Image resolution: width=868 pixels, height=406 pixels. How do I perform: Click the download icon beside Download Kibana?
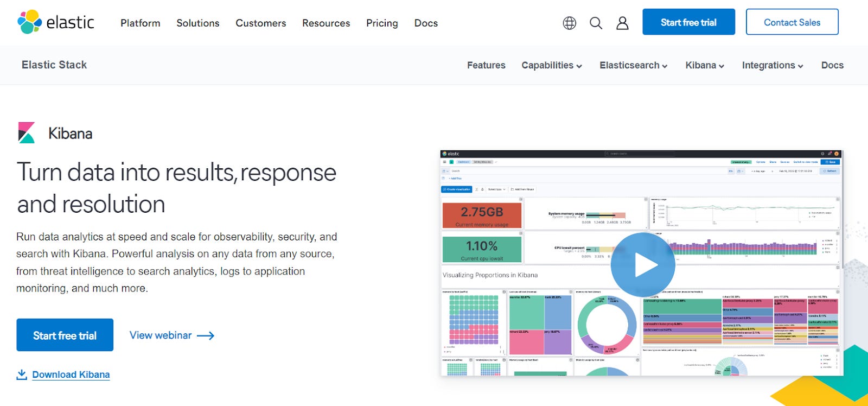[22, 375]
